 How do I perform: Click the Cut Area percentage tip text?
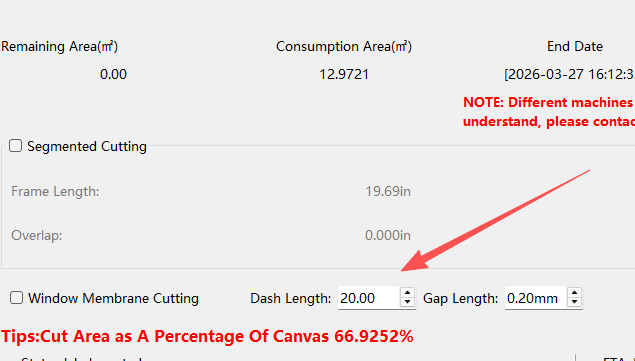click(207, 336)
